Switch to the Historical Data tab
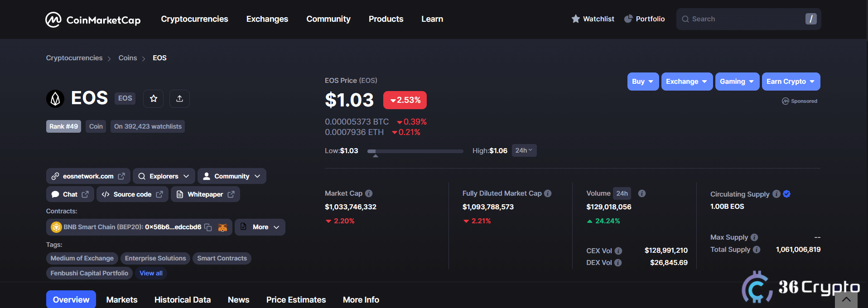 pos(183,300)
